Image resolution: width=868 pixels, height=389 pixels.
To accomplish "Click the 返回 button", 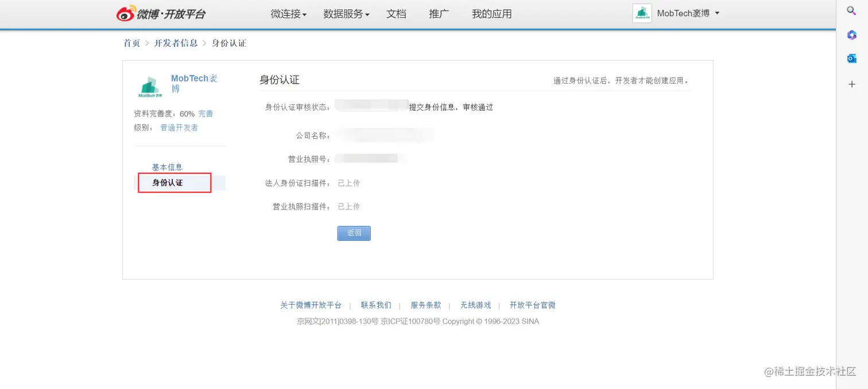I will (x=354, y=233).
